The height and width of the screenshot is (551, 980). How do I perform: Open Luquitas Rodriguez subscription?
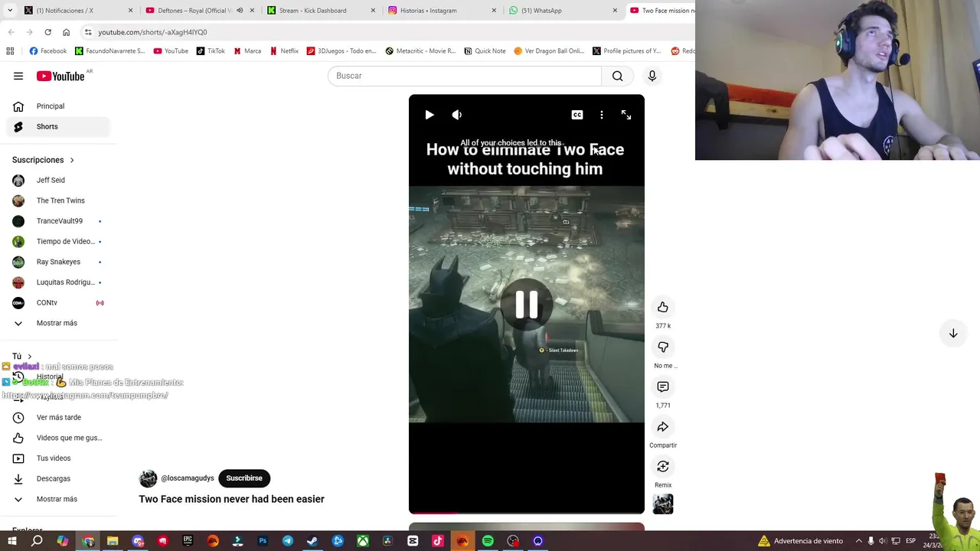coord(57,282)
